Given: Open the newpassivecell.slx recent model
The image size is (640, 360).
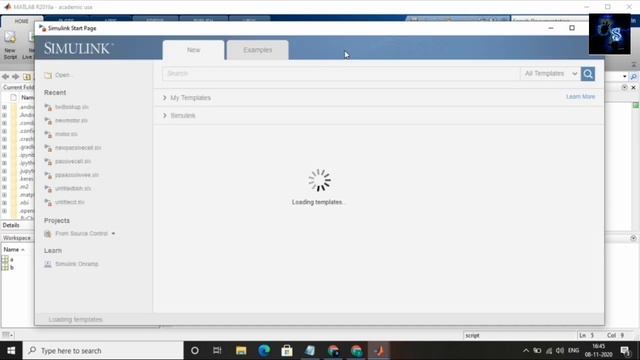Looking at the screenshot, I should click(78, 148).
